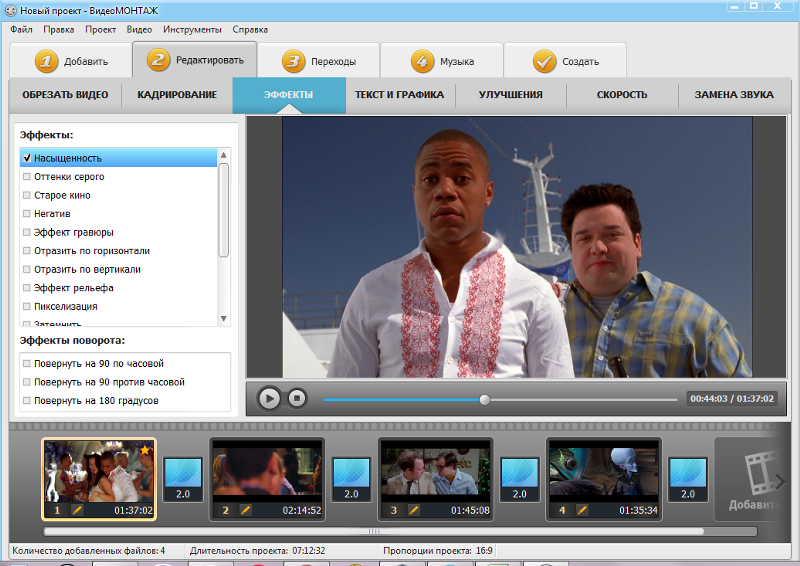Click the effects list vertical scrollbar thumb
The image size is (800, 566).
tap(223, 210)
